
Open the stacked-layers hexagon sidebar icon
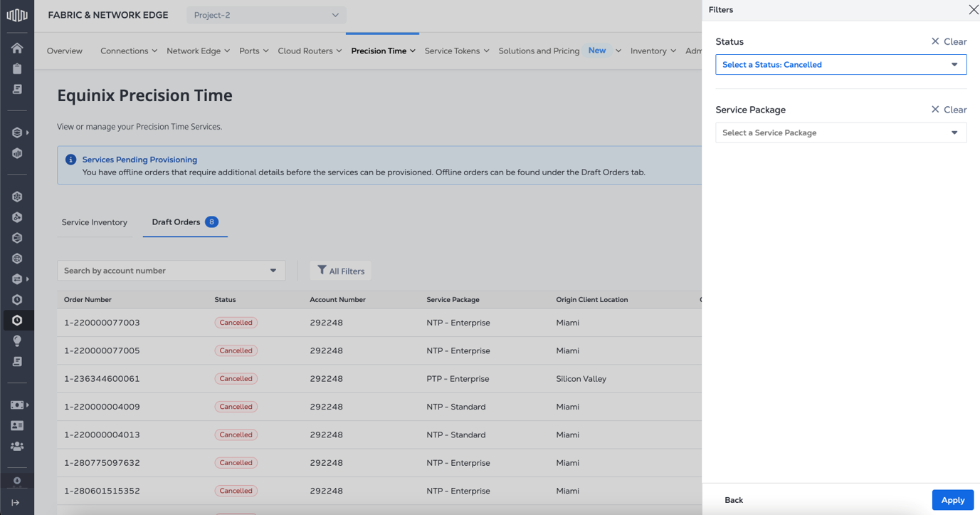17,132
